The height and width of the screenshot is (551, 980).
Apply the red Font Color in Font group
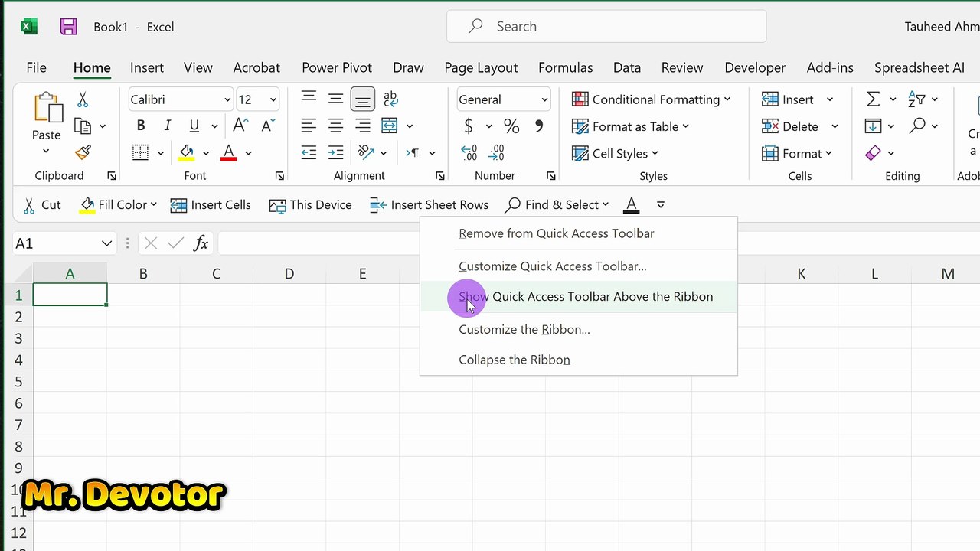click(228, 153)
